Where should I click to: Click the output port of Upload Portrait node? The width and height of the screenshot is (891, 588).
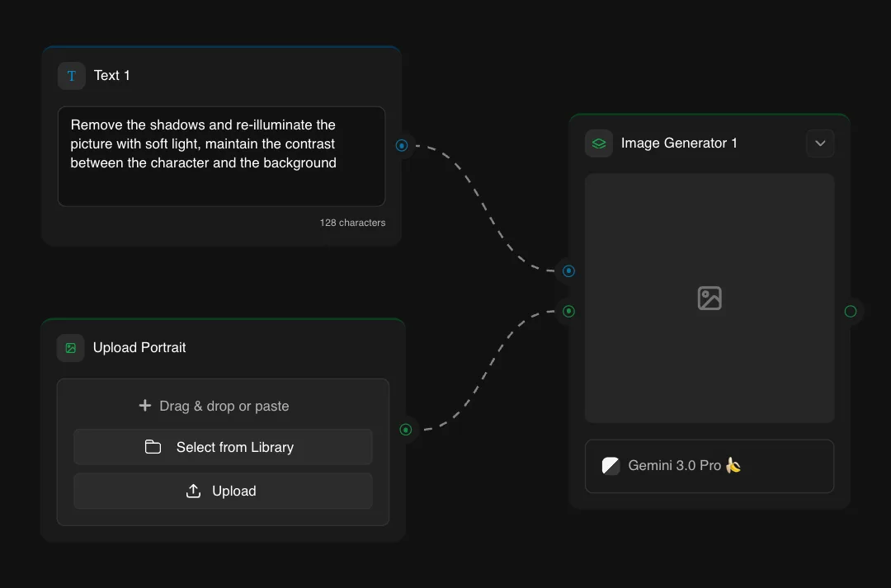(405, 430)
